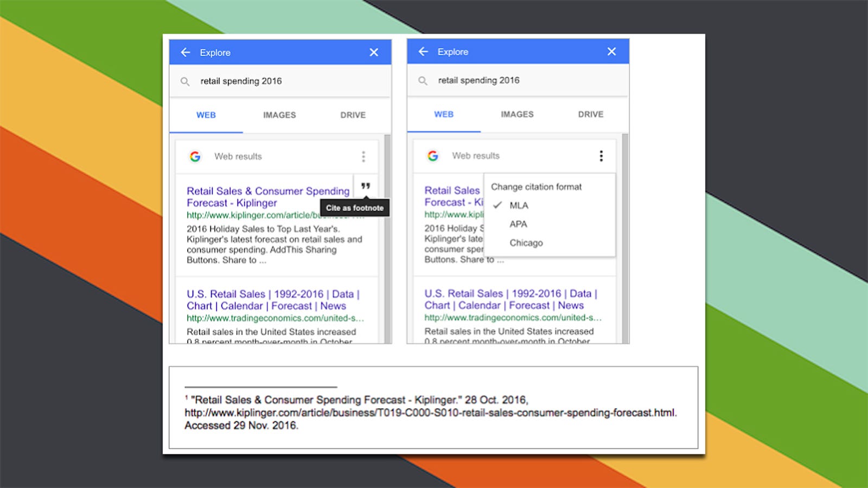This screenshot has width=868, height=488.
Task: Click "Accessed 29 Nov. 2016." footnote text
Action: pos(241,426)
